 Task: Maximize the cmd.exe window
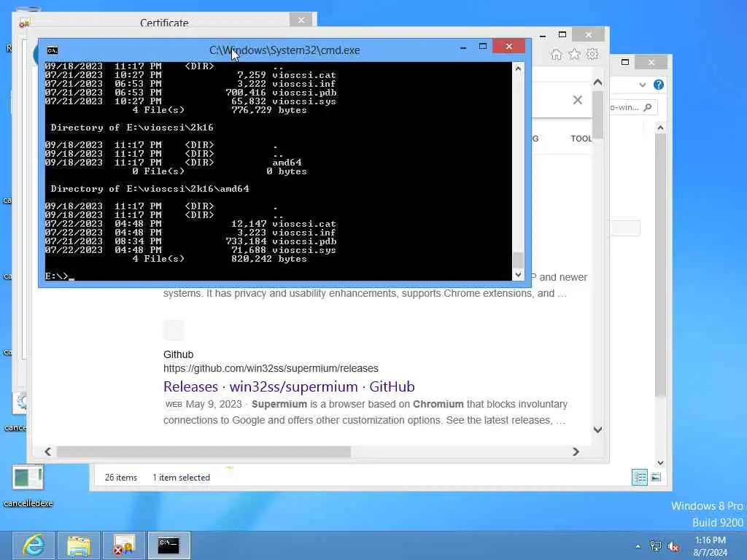click(x=483, y=46)
